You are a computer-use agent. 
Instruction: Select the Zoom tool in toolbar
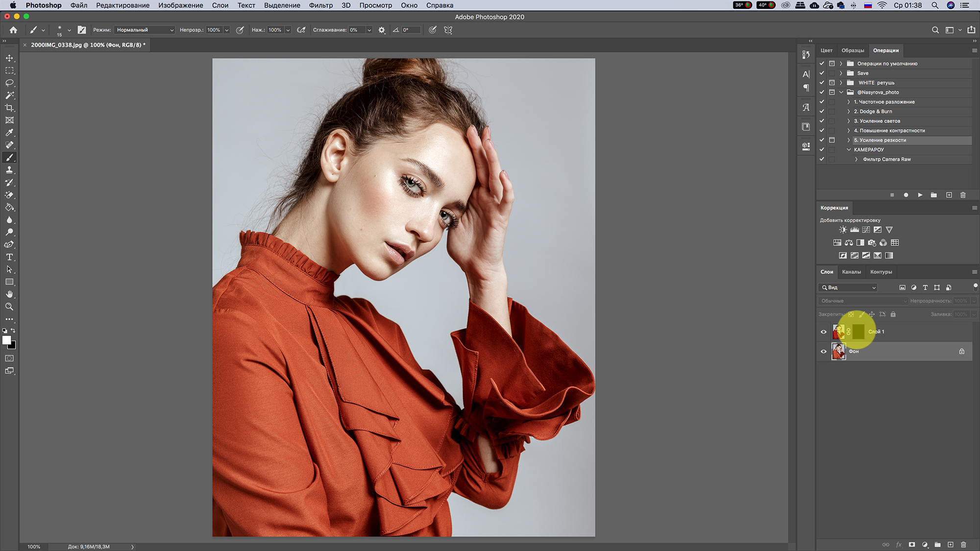(9, 307)
